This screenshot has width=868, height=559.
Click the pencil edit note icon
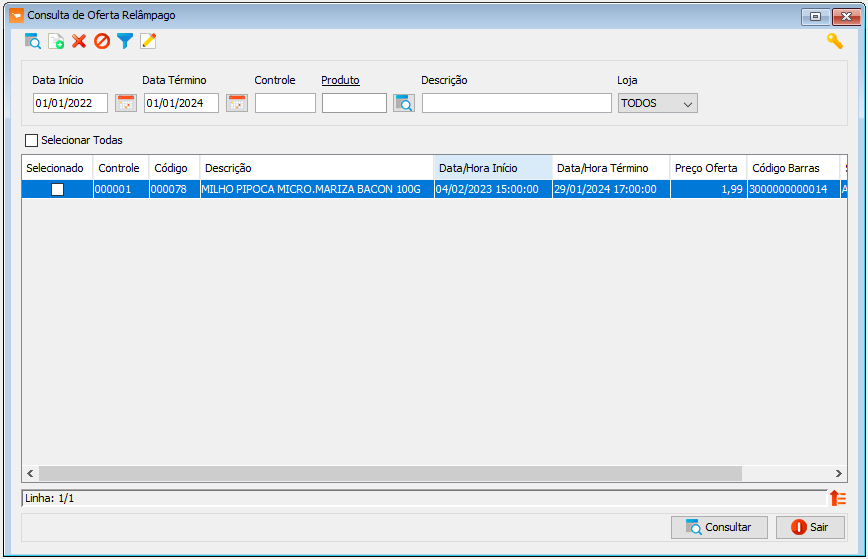click(148, 41)
